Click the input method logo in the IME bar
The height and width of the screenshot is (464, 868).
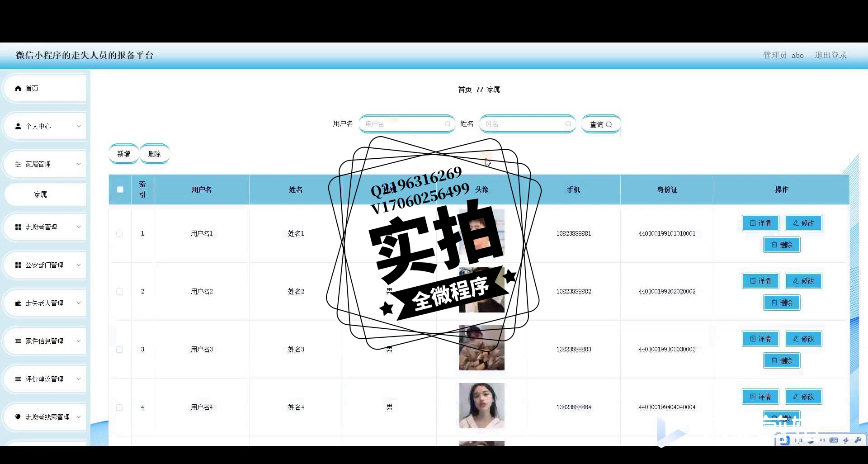pyautogui.click(x=784, y=440)
